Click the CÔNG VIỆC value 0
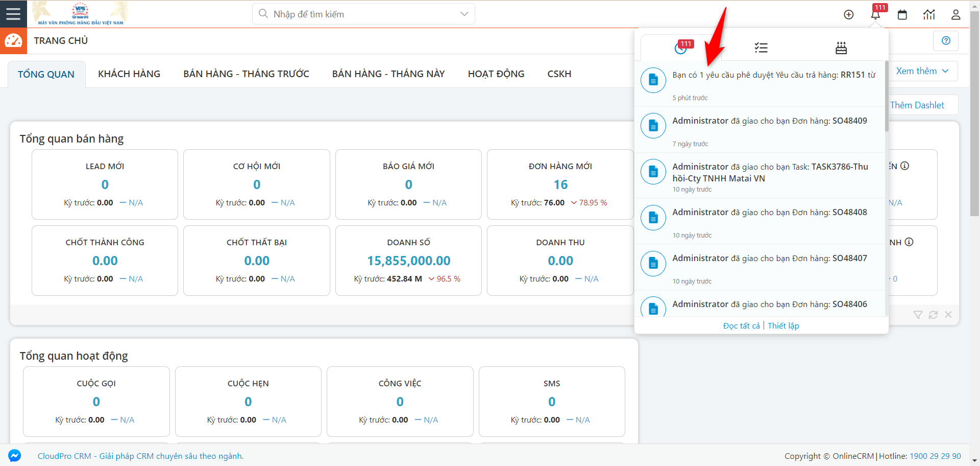 pos(400,402)
